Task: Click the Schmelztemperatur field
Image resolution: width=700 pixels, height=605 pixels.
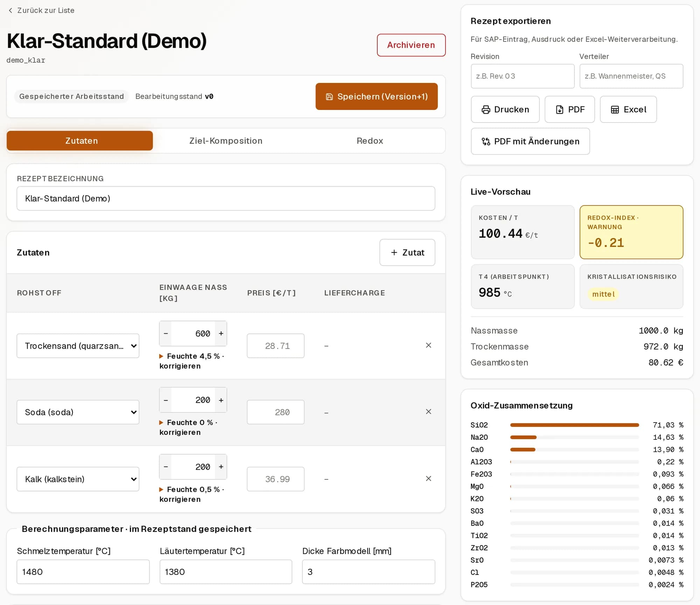Action: tap(83, 572)
